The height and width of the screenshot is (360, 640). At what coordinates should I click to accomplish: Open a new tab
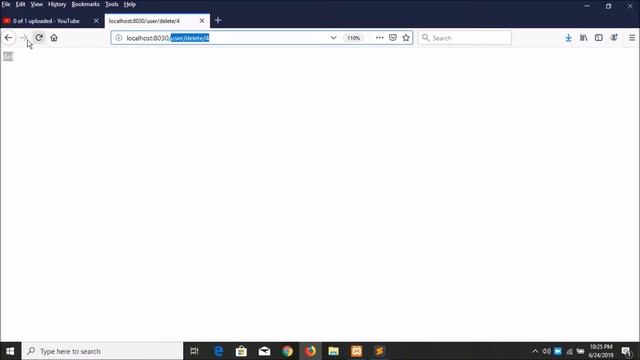click(x=218, y=20)
